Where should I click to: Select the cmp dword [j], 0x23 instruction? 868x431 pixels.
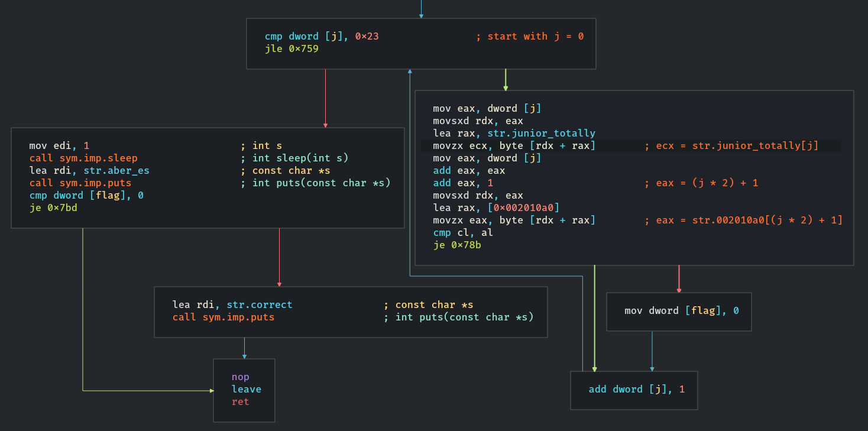coord(322,37)
